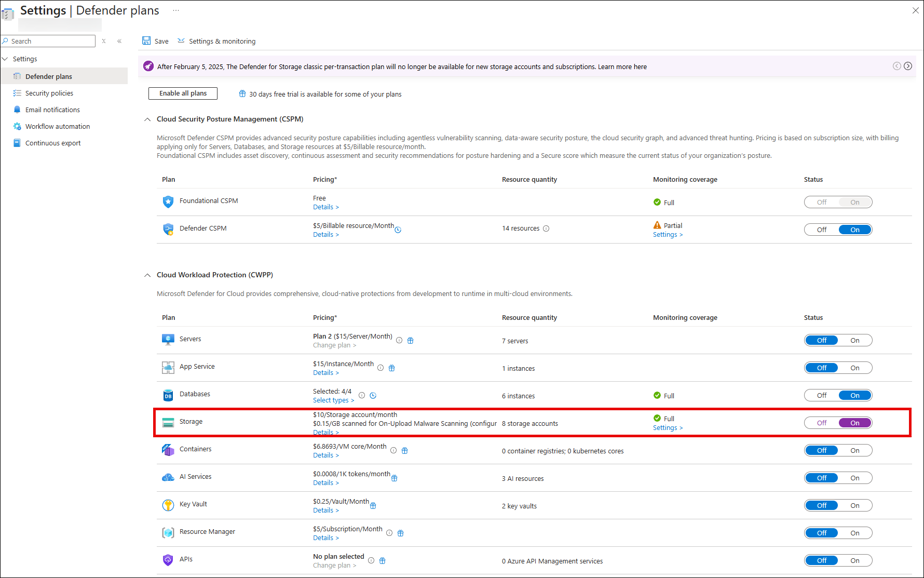
Task: Click the Key Vault plan icon
Action: (x=168, y=505)
